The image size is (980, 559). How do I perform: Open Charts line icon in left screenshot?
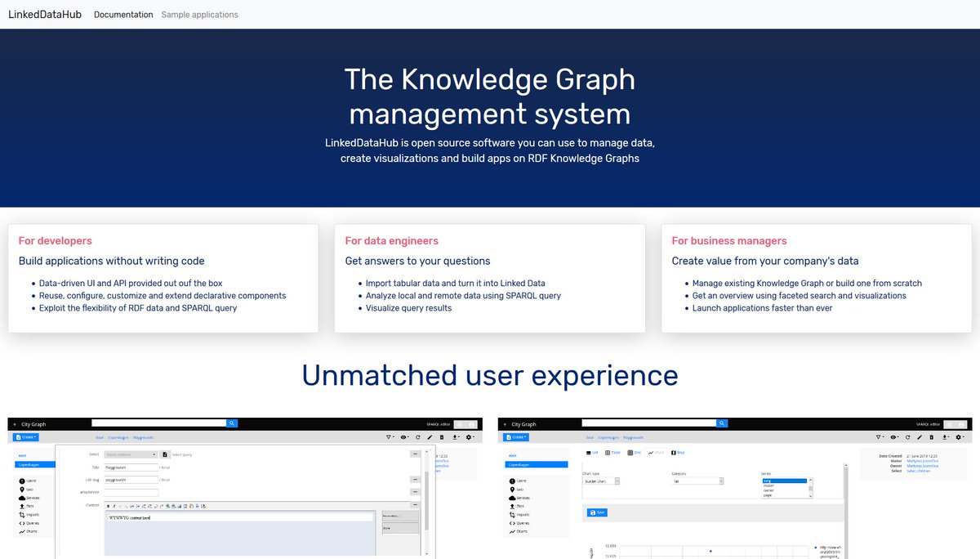(21, 531)
